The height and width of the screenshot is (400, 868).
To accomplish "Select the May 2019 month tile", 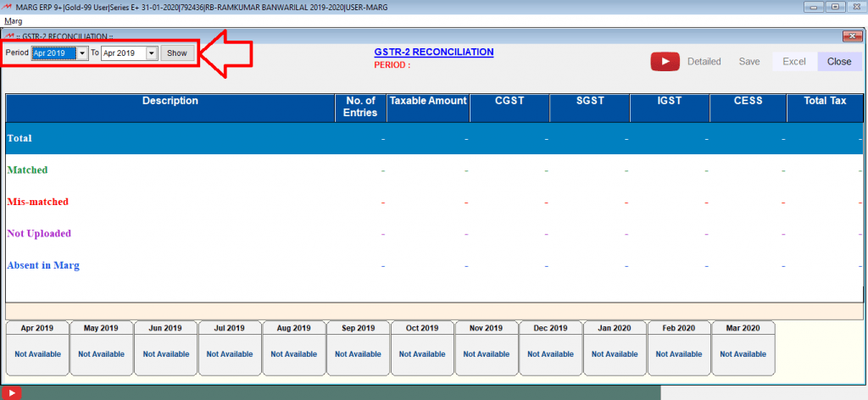I will (102, 348).
